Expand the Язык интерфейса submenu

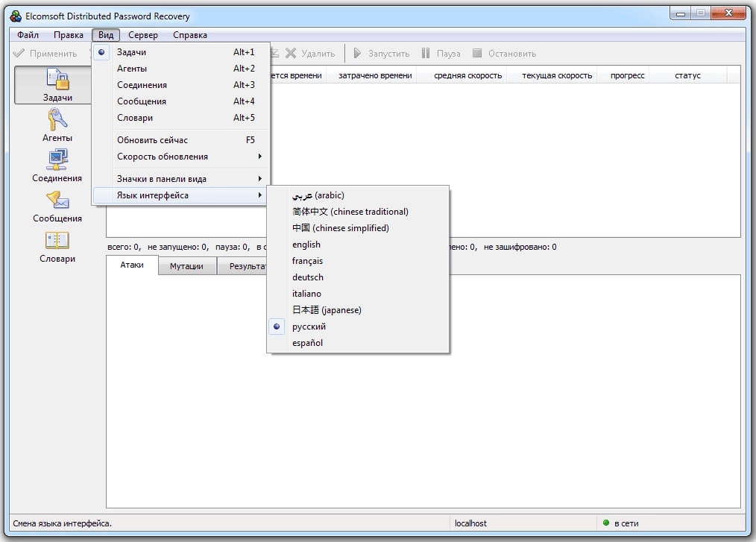[x=180, y=195]
